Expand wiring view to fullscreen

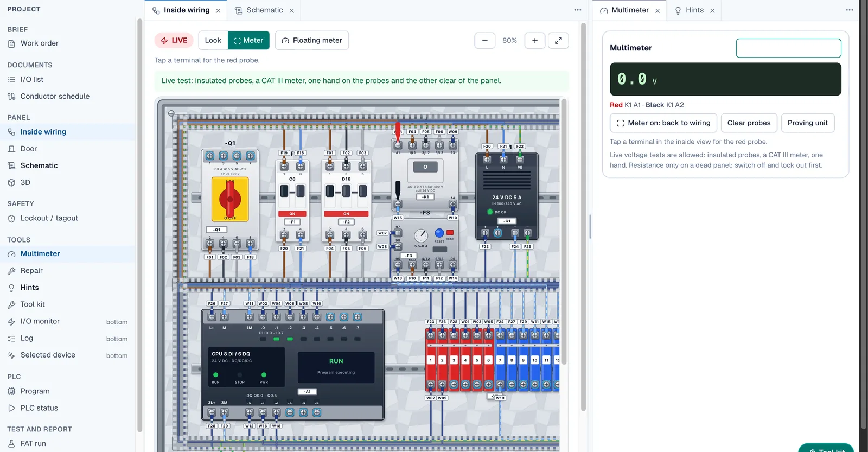(x=558, y=40)
